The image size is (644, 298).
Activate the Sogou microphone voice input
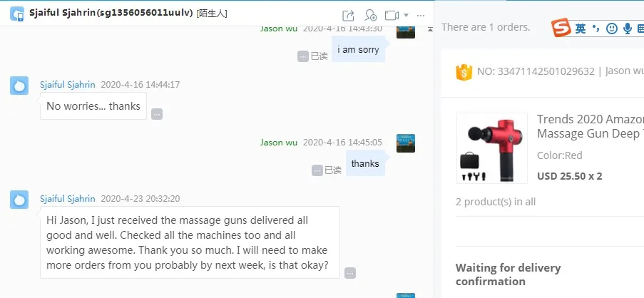click(627, 29)
